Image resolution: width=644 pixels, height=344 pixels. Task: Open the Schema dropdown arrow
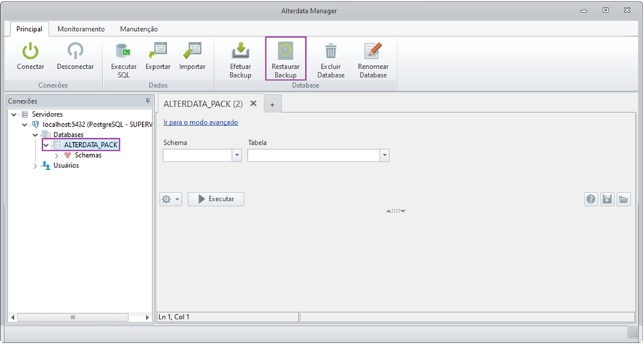[x=237, y=156]
